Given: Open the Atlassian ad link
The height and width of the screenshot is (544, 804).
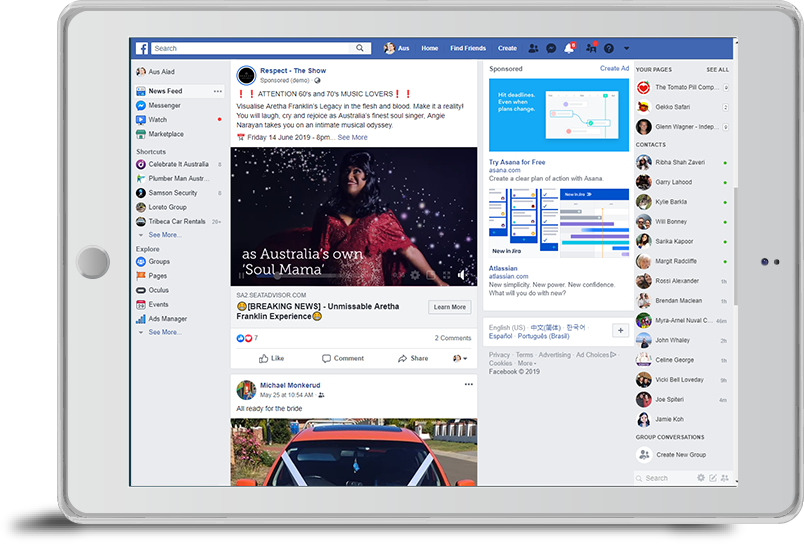Looking at the screenshot, I should pos(503,268).
